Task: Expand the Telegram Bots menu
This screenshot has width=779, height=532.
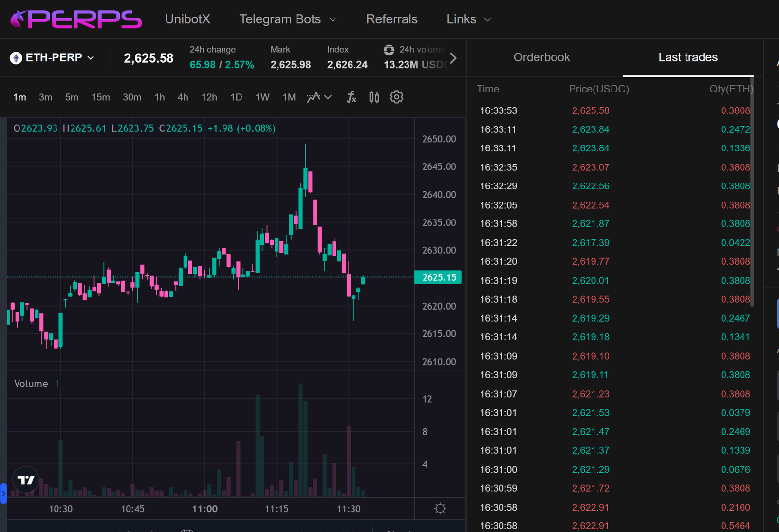Action: coord(288,19)
